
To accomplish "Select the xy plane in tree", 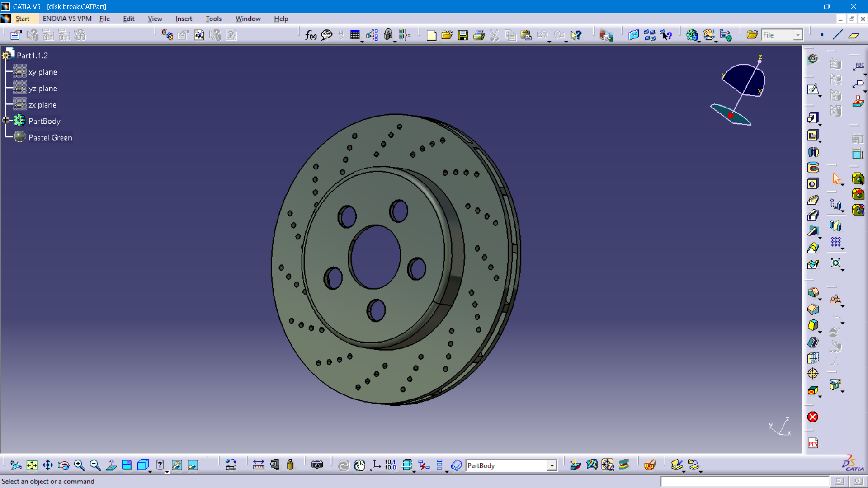I will pyautogui.click(x=42, y=72).
